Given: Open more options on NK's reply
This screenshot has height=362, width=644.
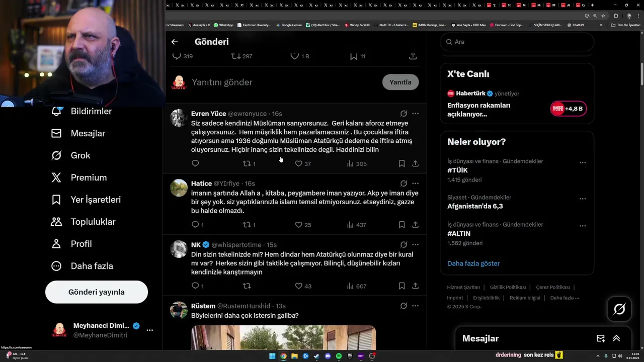Looking at the screenshot, I should pyautogui.click(x=415, y=245).
